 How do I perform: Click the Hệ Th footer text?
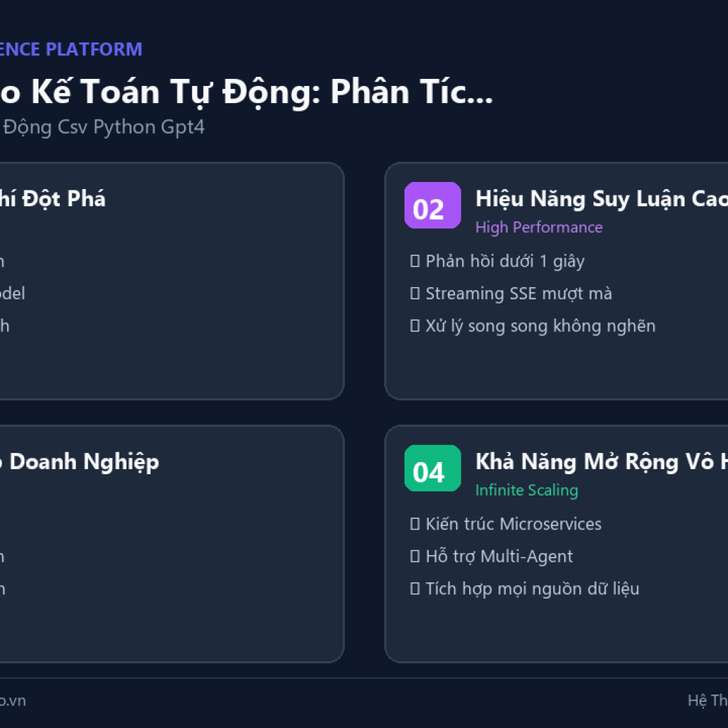coord(707,700)
